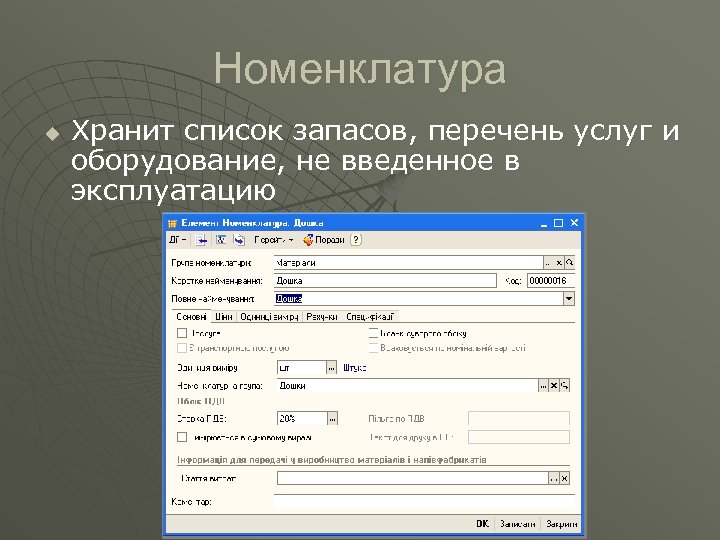Click the Повне найменування field with Дошка
Image resolution: width=720 pixels, height=540 pixels.
419,299
